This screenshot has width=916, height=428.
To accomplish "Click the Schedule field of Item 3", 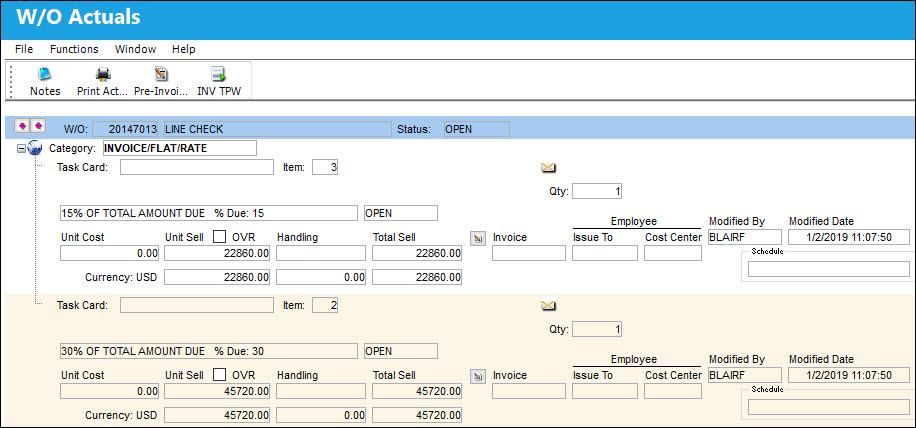I will [x=828, y=269].
